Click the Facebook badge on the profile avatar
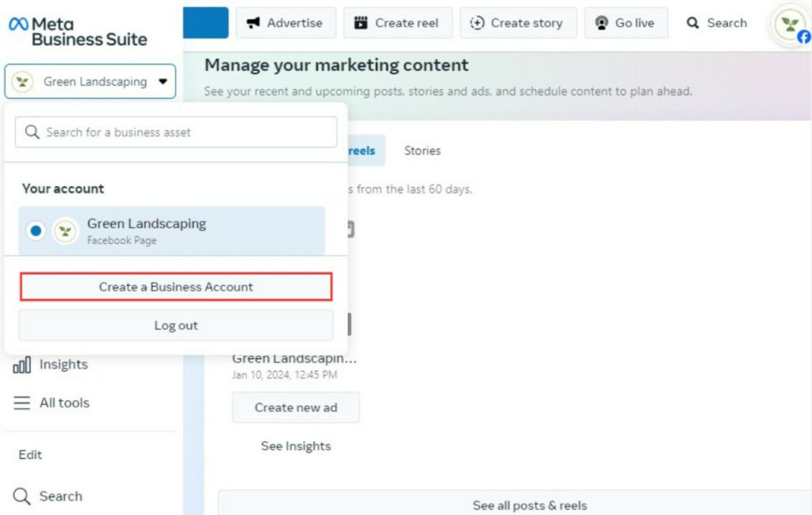This screenshot has height=515, width=812. 804,36
